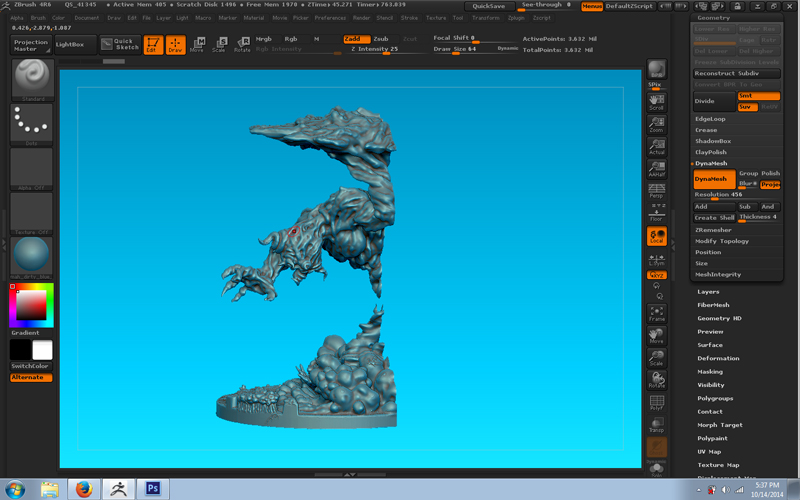Toggle Local transformations button

657,236
